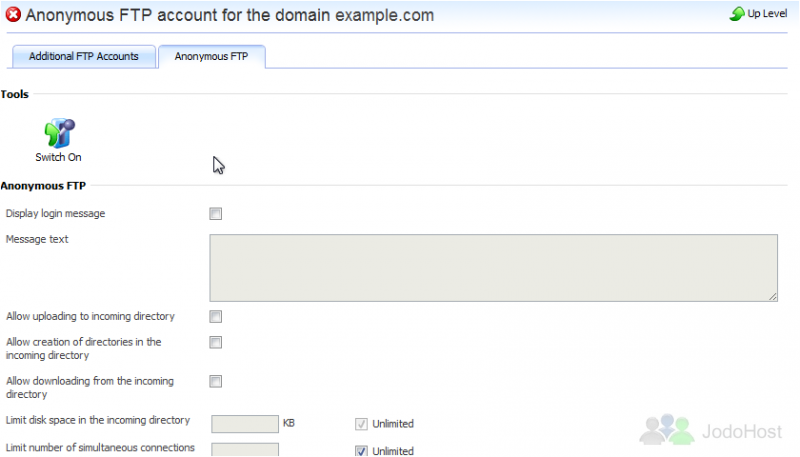Click the JodoHost people logo icon
Screen dimensions: 800x457
coord(667,429)
